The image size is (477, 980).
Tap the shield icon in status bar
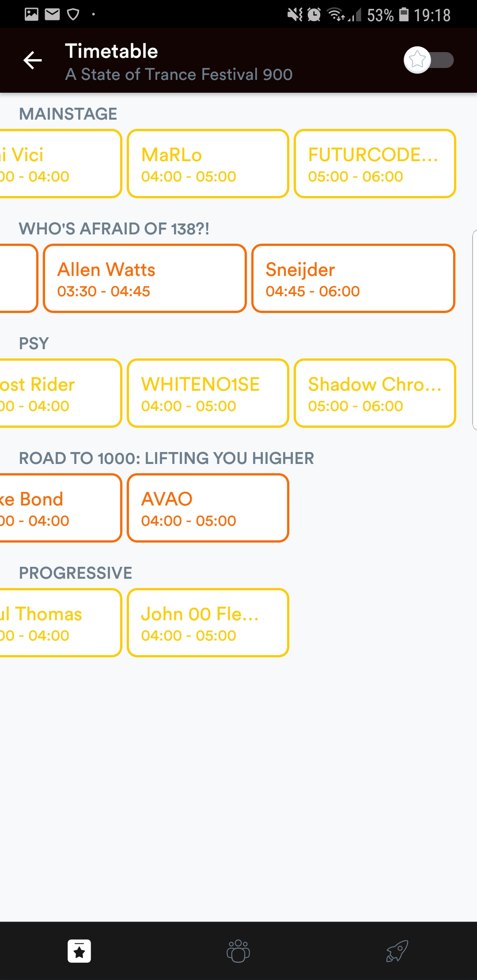pyautogui.click(x=73, y=15)
